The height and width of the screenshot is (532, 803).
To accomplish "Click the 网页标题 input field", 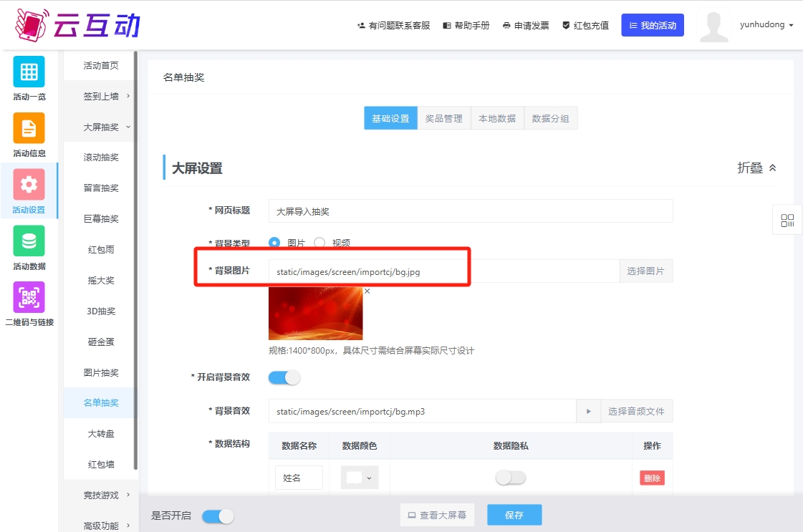I will pos(471,211).
